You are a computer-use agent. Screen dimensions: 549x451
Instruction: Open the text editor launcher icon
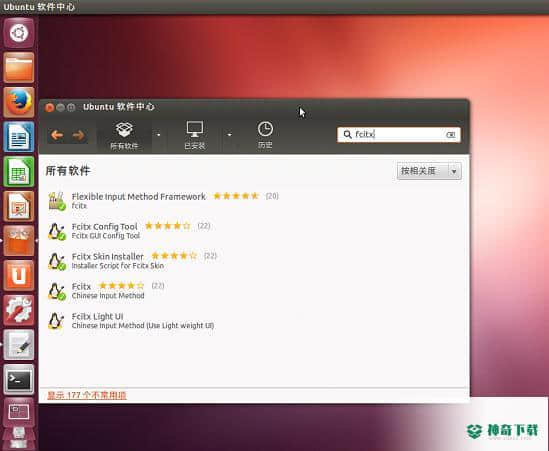(19, 345)
